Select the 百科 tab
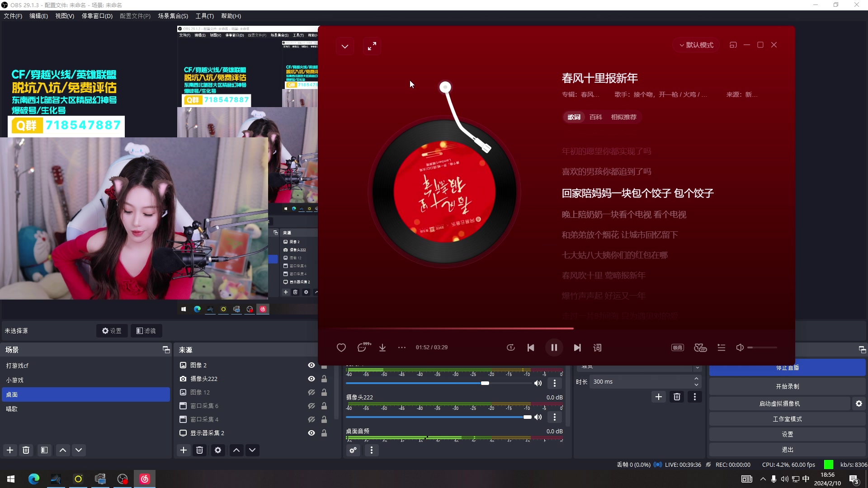 596,117
